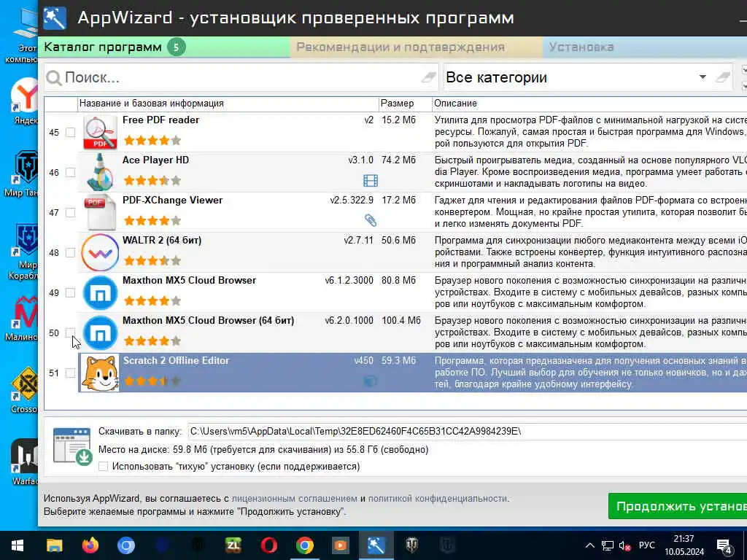Click the Scratch 2 Offline Editor cat icon

click(100, 373)
